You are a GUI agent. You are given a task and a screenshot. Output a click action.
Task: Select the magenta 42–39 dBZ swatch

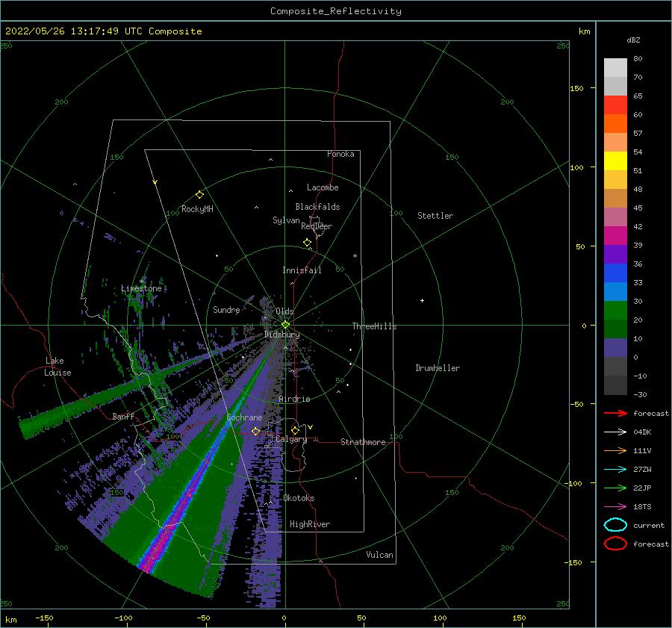615,236
